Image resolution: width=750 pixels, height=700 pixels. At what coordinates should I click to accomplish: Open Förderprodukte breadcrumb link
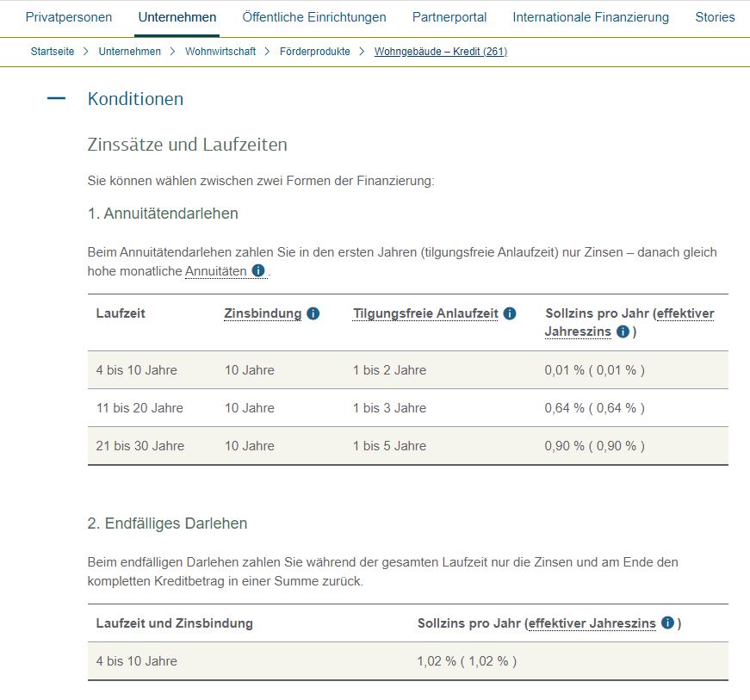coord(315,52)
